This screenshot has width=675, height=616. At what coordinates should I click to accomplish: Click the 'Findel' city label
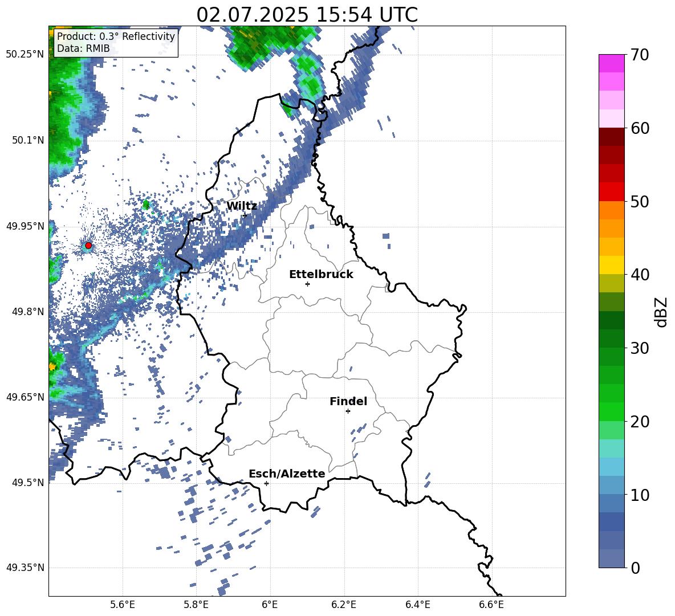(348, 401)
